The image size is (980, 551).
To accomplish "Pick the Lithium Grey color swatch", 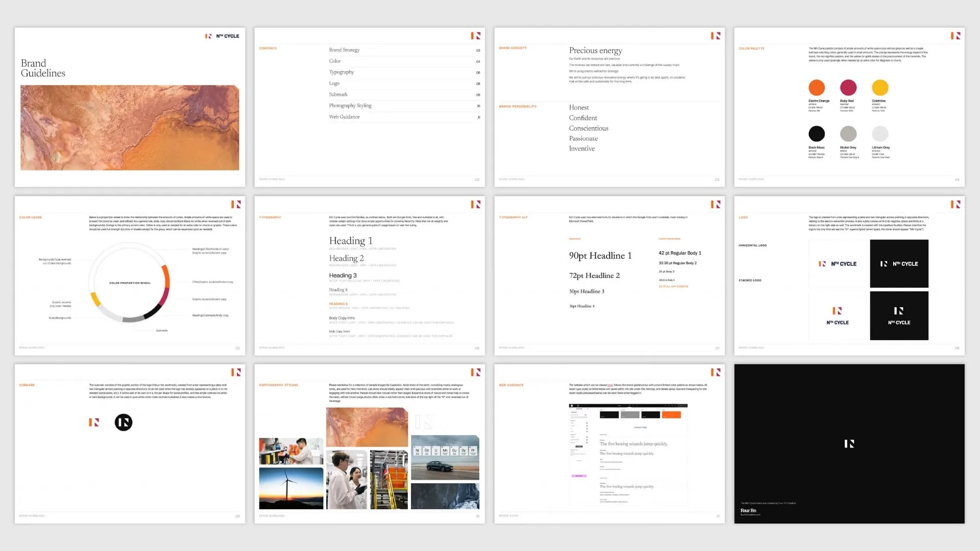I will pyautogui.click(x=880, y=134).
